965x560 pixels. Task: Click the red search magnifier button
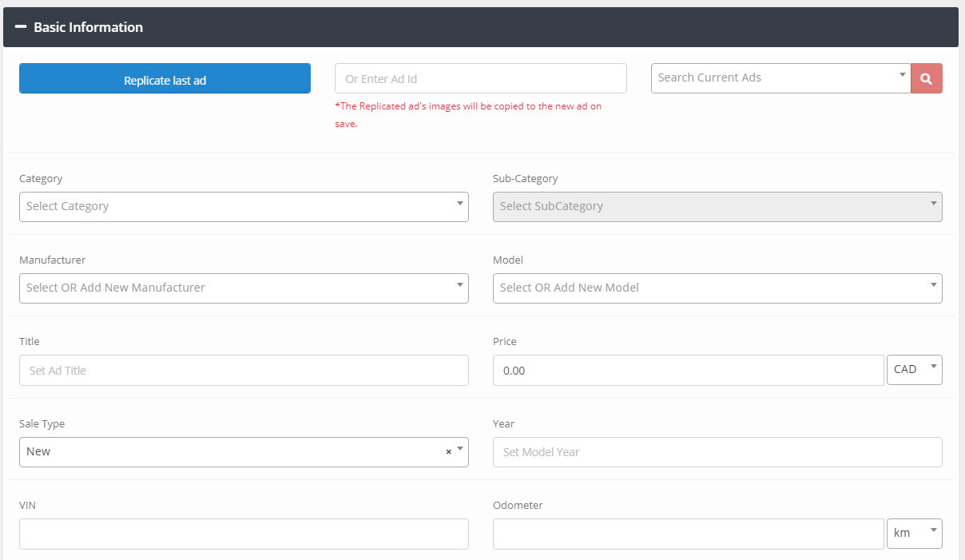tap(926, 78)
